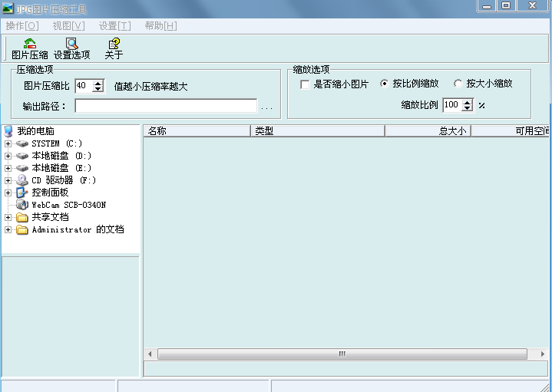The image size is (552, 392).
Task: Expand the 本地磁盘 (D:) tree node
Action: pos(8,156)
